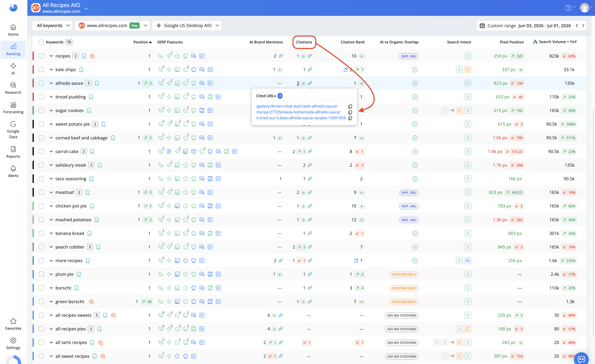Click the citations link icon for taco seasoning
The height and width of the screenshot is (364, 595).
[x=310, y=179]
